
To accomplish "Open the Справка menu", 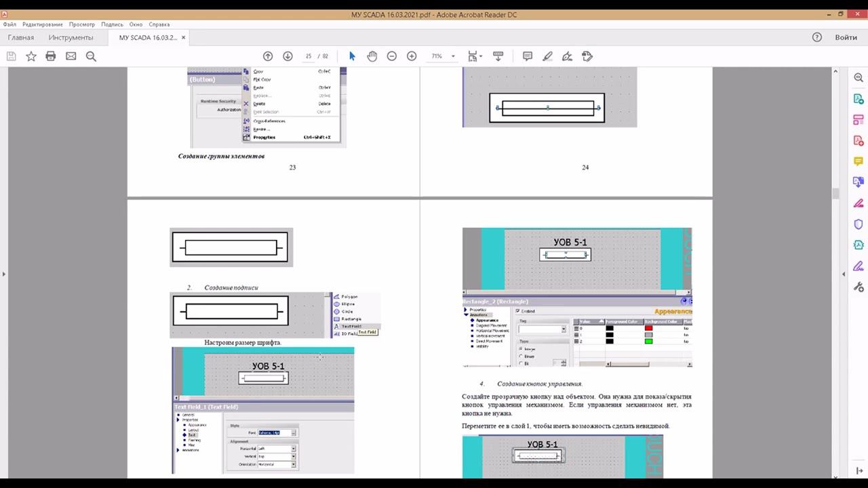I will point(159,24).
